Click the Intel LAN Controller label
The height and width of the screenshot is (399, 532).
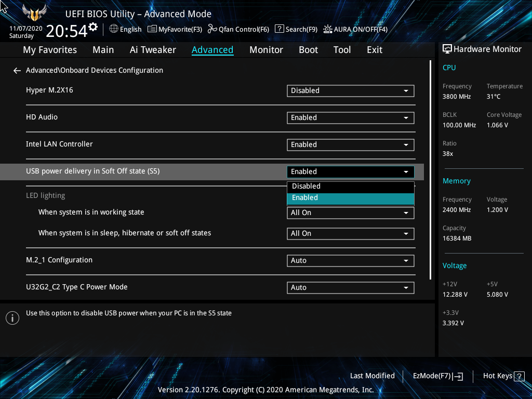(59, 144)
